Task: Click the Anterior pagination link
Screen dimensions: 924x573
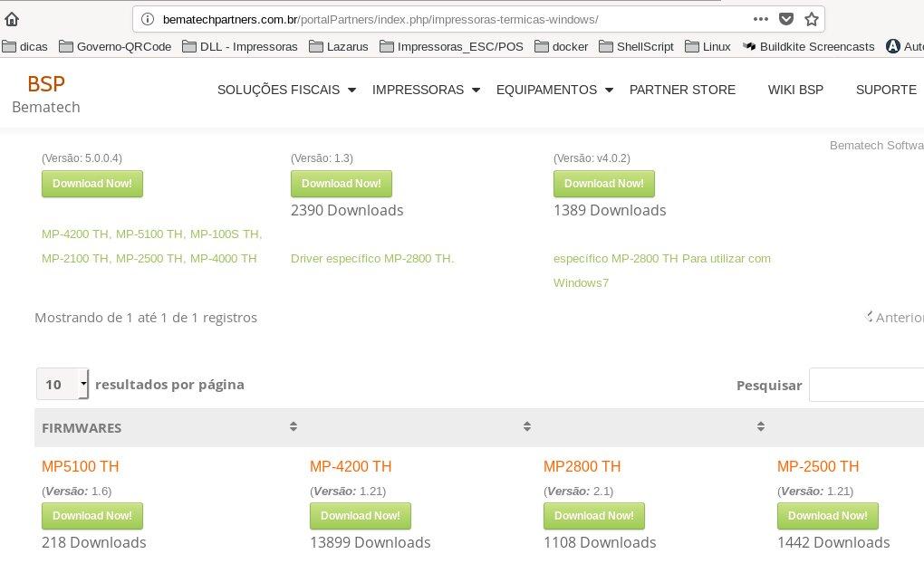Action: tap(894, 318)
